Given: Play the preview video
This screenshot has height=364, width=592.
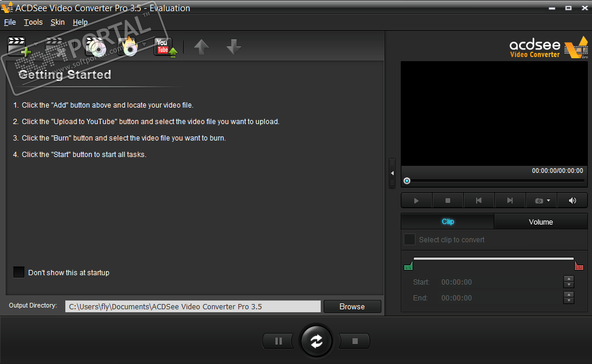Looking at the screenshot, I should (x=417, y=201).
